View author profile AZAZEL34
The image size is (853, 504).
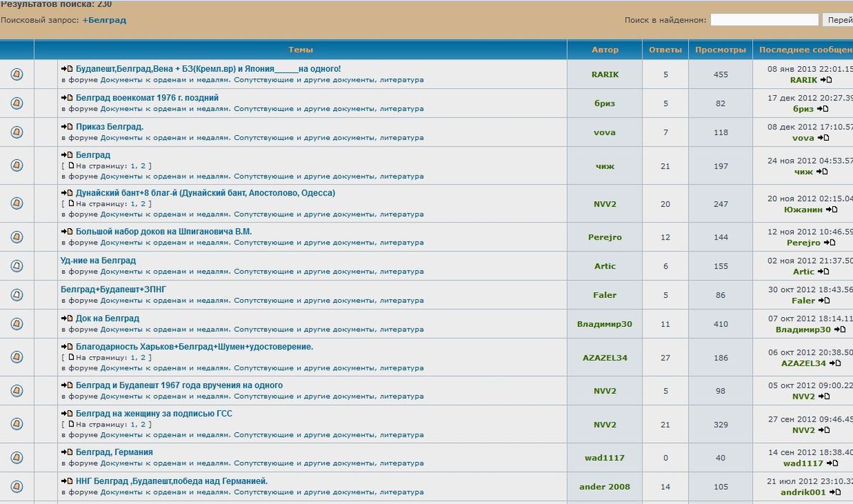point(604,358)
